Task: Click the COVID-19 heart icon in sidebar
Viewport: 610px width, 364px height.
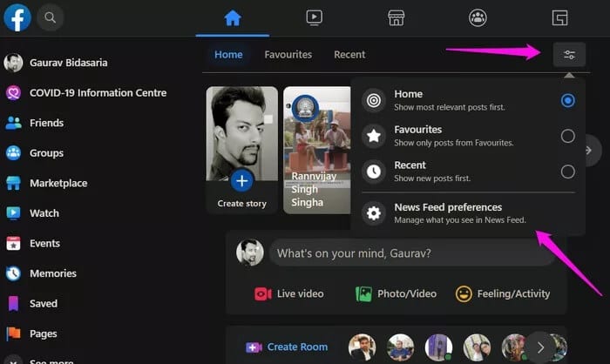Action: [x=13, y=93]
